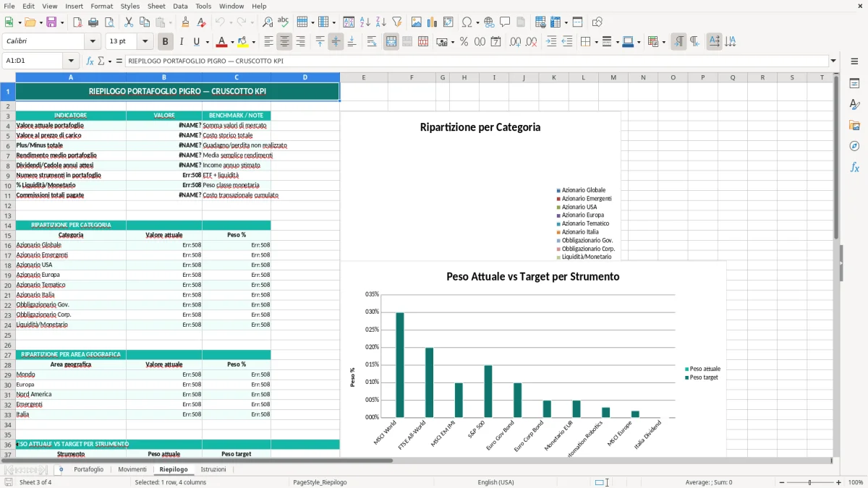Open the Sheet menu
This screenshot has height=488, width=868.
point(156,6)
